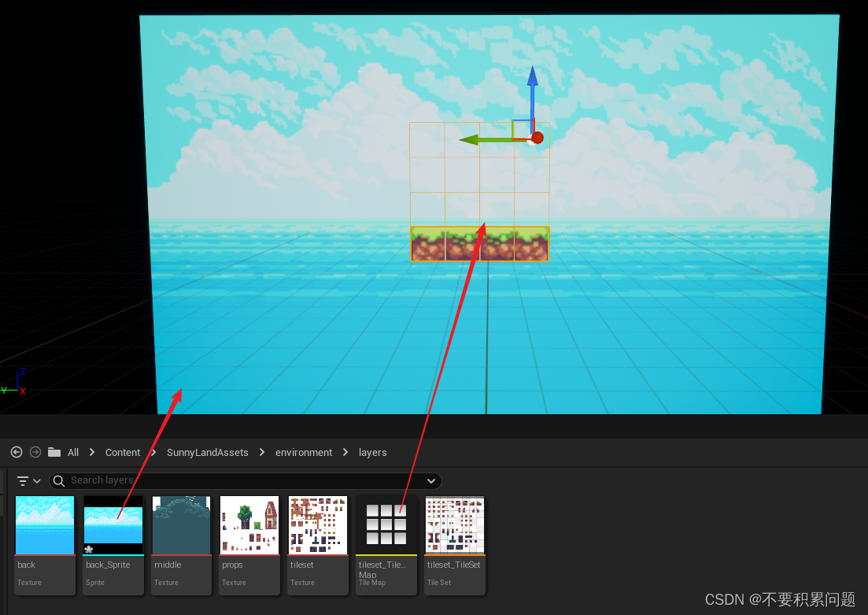Click the props asset name label
The image size is (868, 615).
[x=232, y=565]
